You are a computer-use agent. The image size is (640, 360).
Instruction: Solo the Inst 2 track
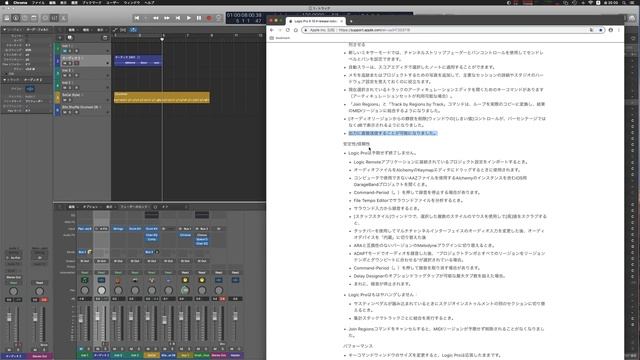coord(70,76)
